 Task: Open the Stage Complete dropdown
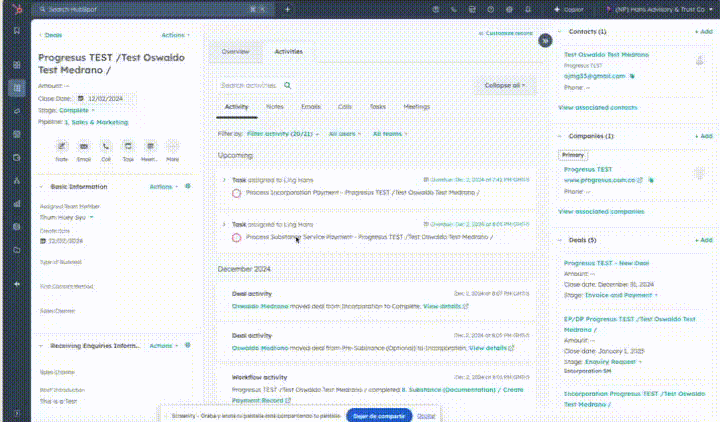tap(78, 110)
